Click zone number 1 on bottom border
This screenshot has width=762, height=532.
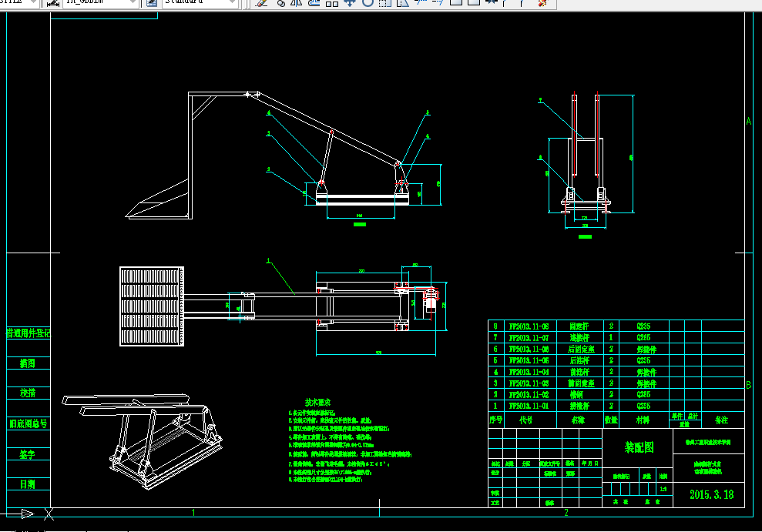point(193,513)
